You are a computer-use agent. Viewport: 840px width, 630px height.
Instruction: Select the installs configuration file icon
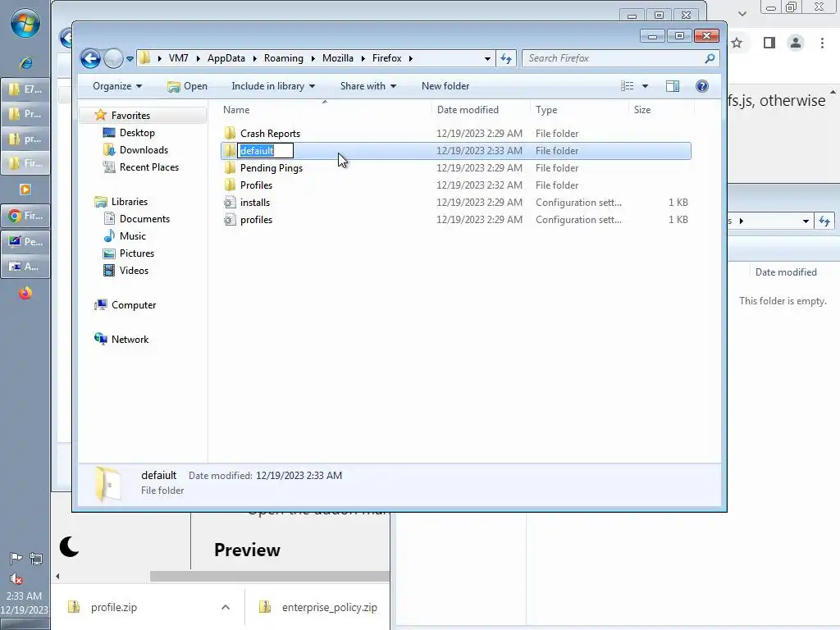pyautogui.click(x=230, y=203)
